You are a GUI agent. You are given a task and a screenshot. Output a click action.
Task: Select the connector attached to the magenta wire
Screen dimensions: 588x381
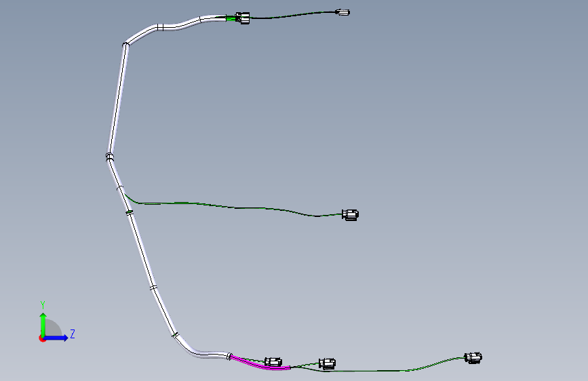point(273,362)
